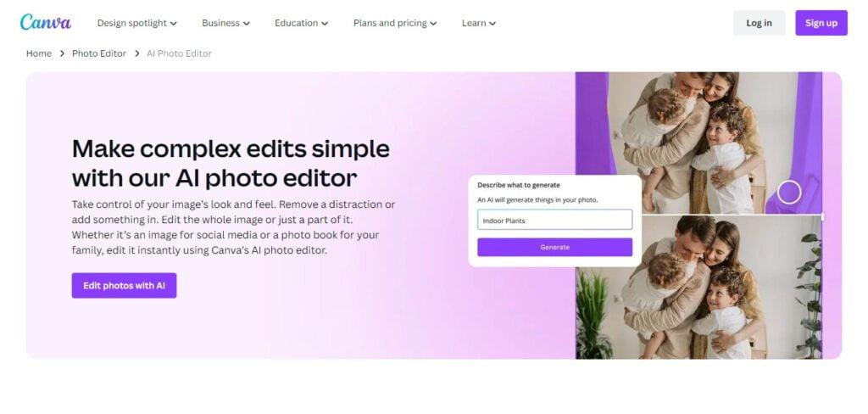Click the Generate button
The width and height of the screenshot is (868, 414).
tap(554, 247)
